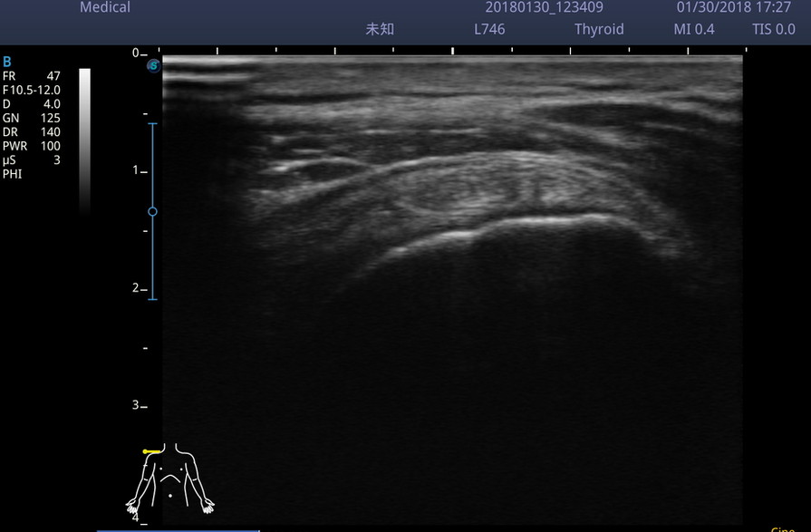Toggle the PWR 100 power setting
The image size is (811, 532).
(x=34, y=145)
